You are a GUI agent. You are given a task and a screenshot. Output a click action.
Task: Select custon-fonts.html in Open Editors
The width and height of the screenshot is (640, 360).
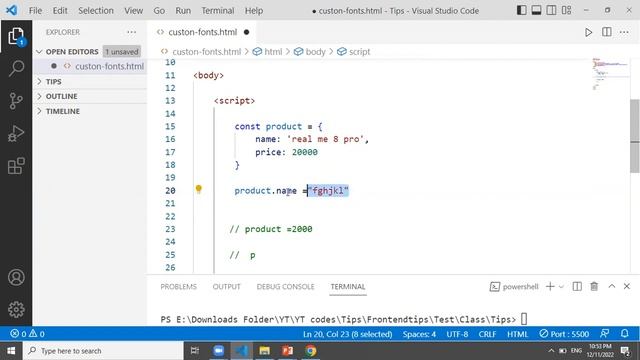[x=90, y=66]
